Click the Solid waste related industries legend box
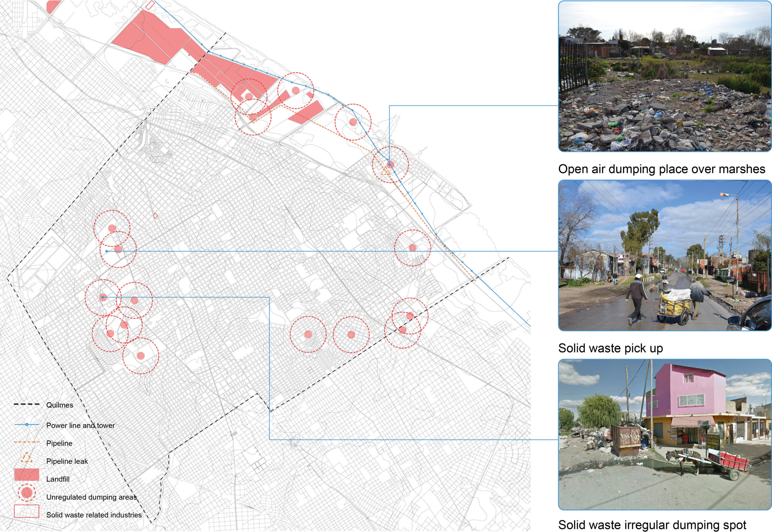The width and height of the screenshot is (772, 532). tap(27, 511)
